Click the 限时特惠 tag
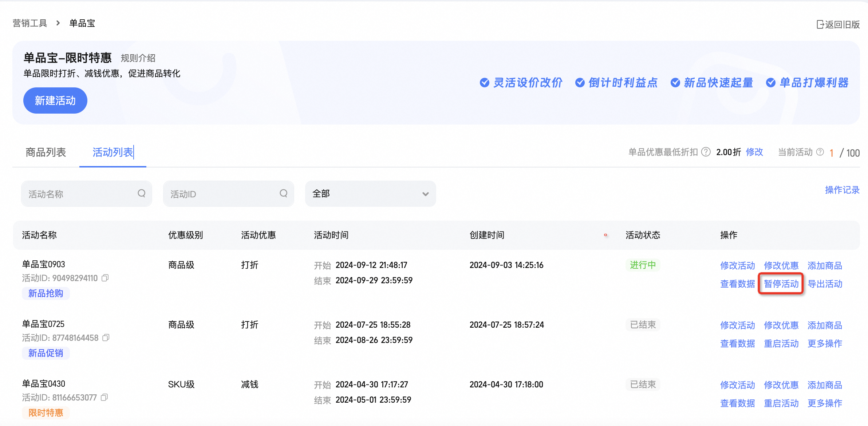Image resolution: width=868 pixels, height=426 pixels. [46, 413]
